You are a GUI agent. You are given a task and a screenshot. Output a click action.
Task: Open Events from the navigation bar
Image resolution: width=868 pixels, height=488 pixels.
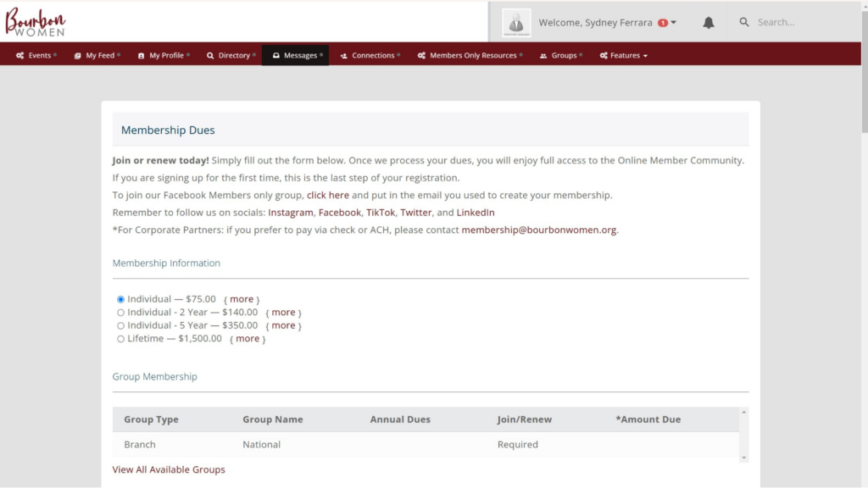[x=36, y=56]
